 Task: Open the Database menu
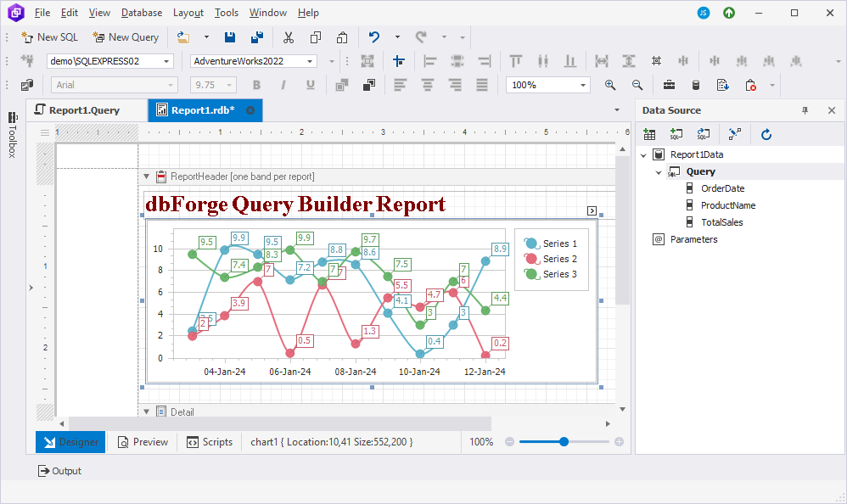142,13
